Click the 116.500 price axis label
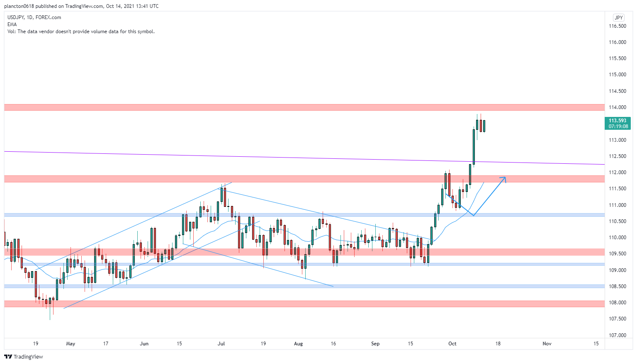 [x=617, y=26]
